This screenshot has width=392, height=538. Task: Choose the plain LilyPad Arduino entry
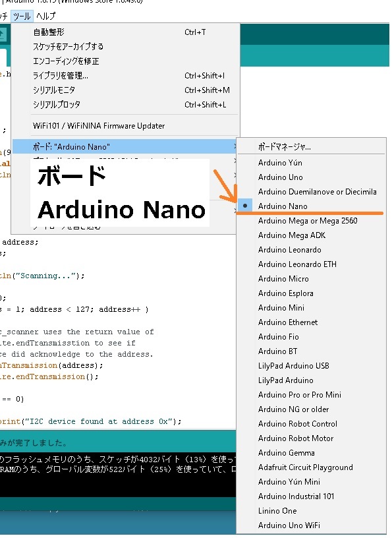tap(312, 380)
